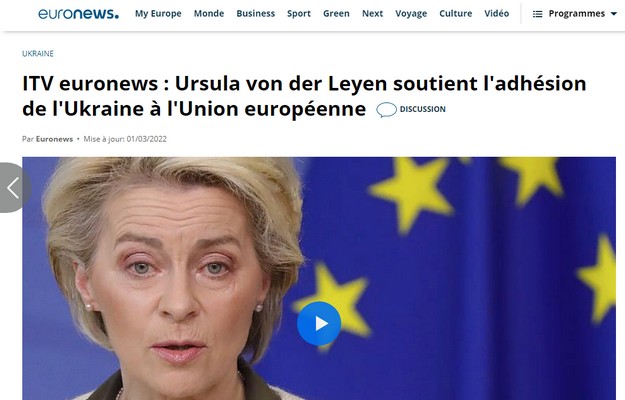
Task: Play the Ursula von der Leyen video
Action: 319,323
